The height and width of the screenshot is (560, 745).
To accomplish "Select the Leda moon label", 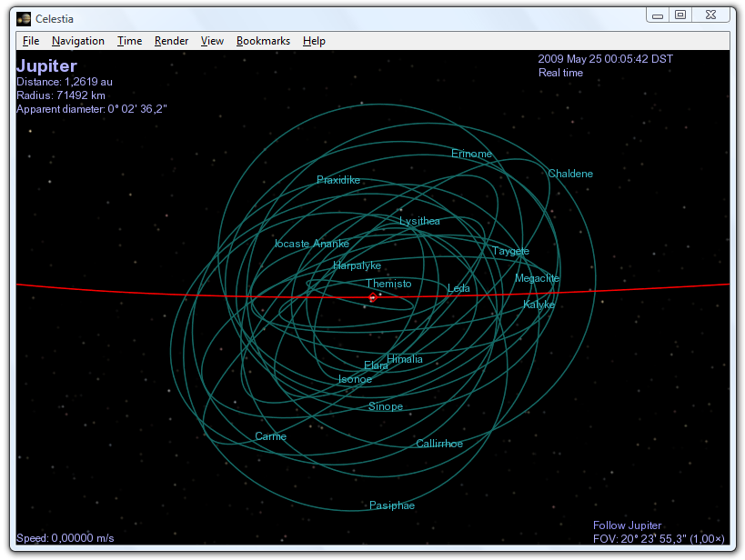I will tap(458, 288).
